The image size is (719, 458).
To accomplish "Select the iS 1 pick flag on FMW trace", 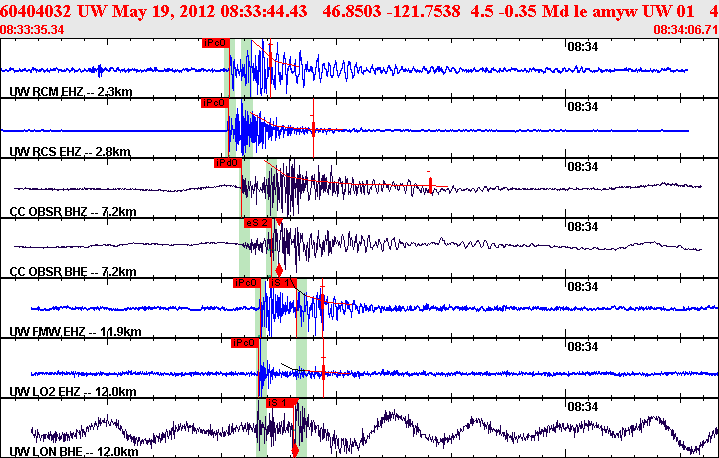I will tap(282, 283).
